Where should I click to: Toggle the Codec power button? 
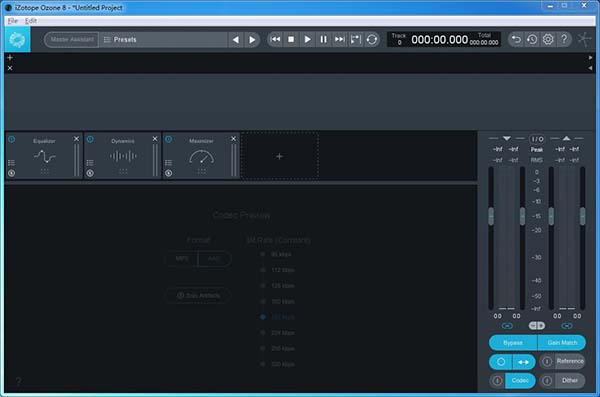[x=497, y=381]
